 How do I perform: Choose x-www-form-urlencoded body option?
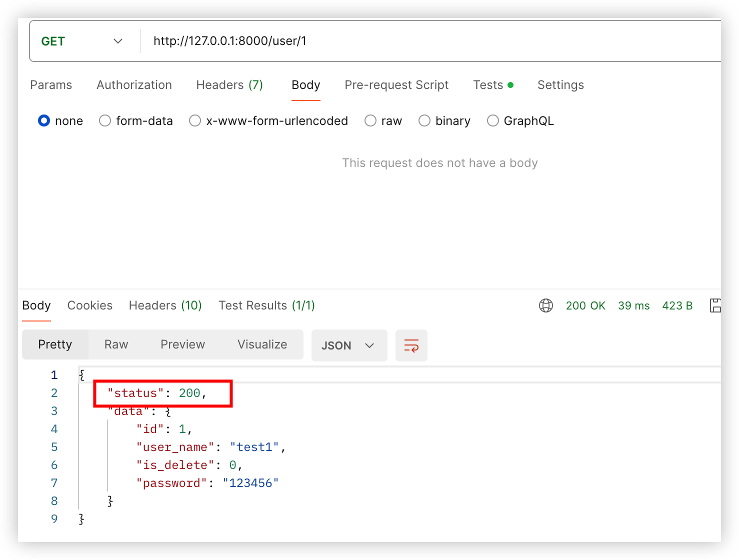tap(195, 121)
